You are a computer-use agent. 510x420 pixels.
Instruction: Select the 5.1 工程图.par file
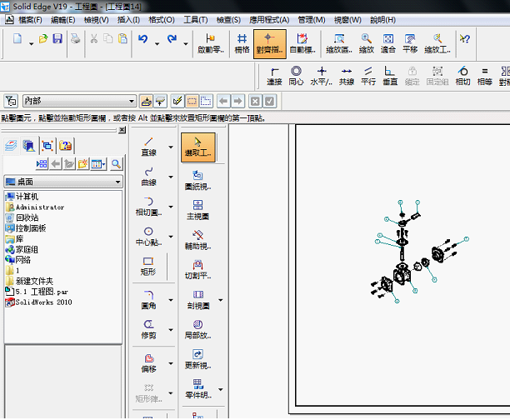click(37, 292)
